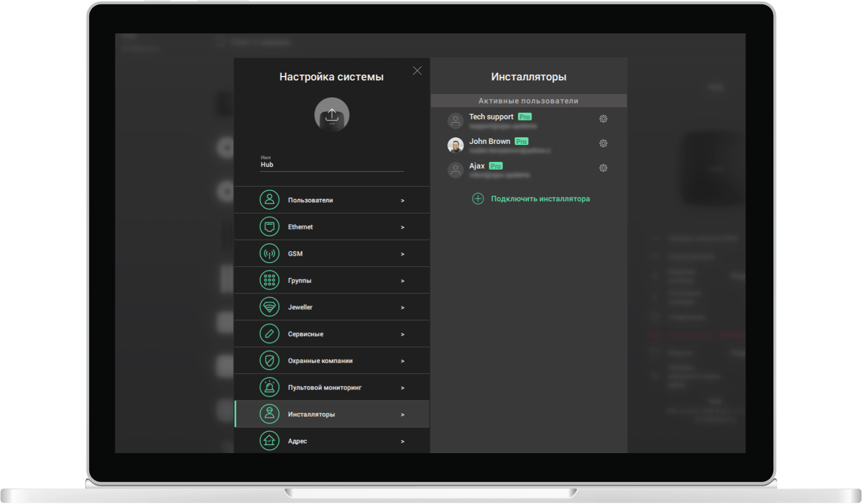Viewport: 862px width, 504px height.
Task: Click the Users person icon
Action: tap(269, 200)
